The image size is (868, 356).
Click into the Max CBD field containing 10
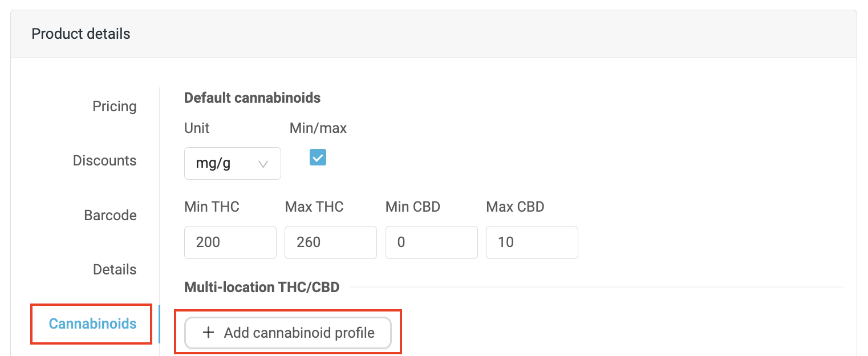pyautogui.click(x=532, y=242)
